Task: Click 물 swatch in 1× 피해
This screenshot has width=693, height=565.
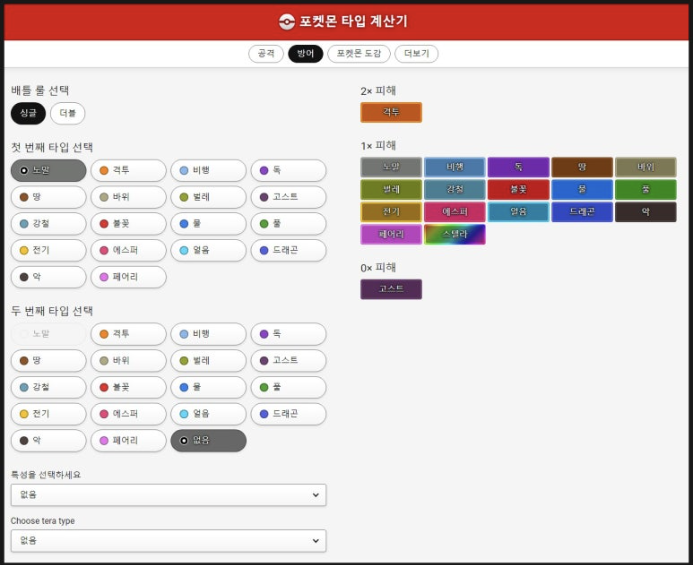Action: tap(582, 190)
